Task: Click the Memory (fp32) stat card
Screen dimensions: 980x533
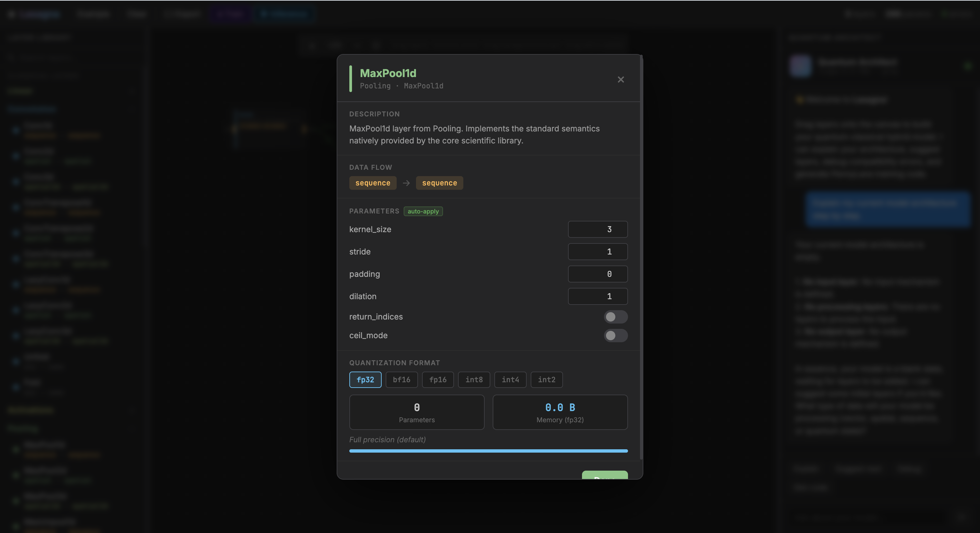Action: (560, 412)
